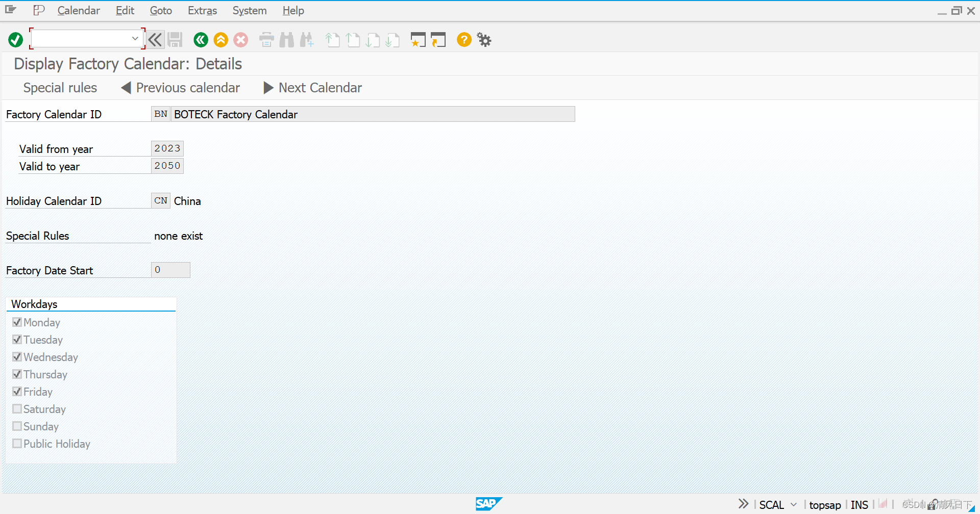Click the Generate Shortcut icon

(x=438, y=39)
